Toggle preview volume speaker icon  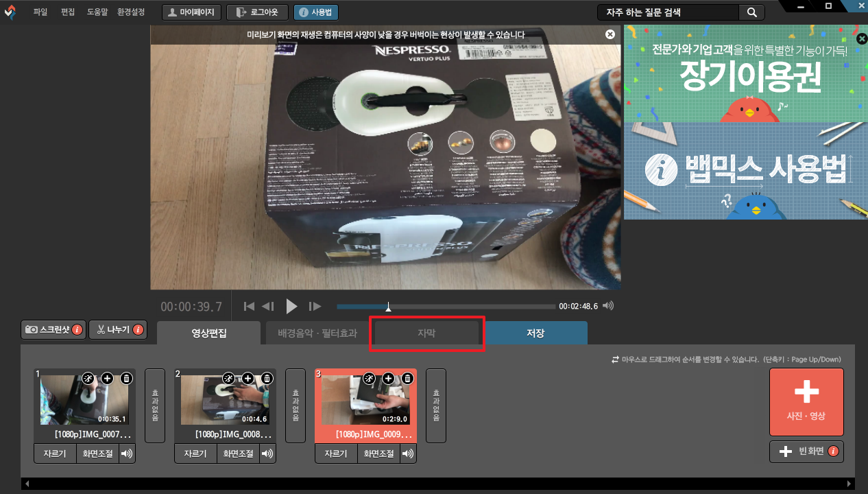point(607,306)
